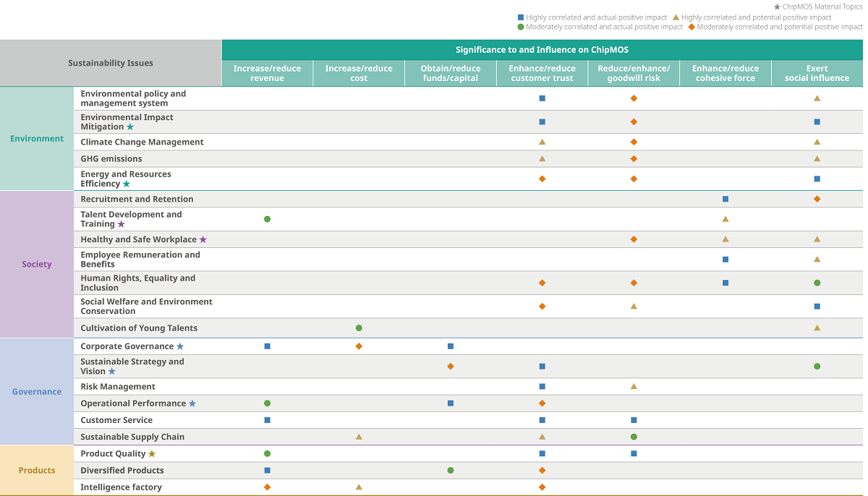The image size is (868, 496).
Task: Click the 'Sustainability Issues' header cell
Action: [111, 63]
